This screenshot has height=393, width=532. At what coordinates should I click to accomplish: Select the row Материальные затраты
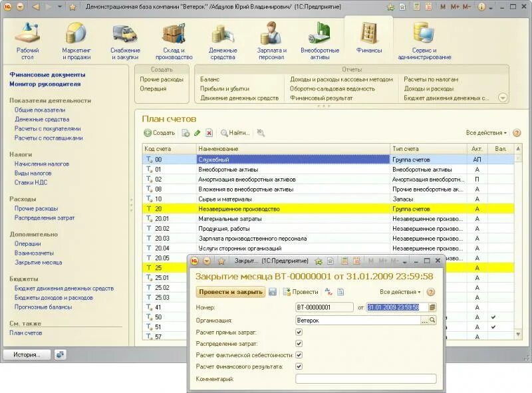coord(328,219)
